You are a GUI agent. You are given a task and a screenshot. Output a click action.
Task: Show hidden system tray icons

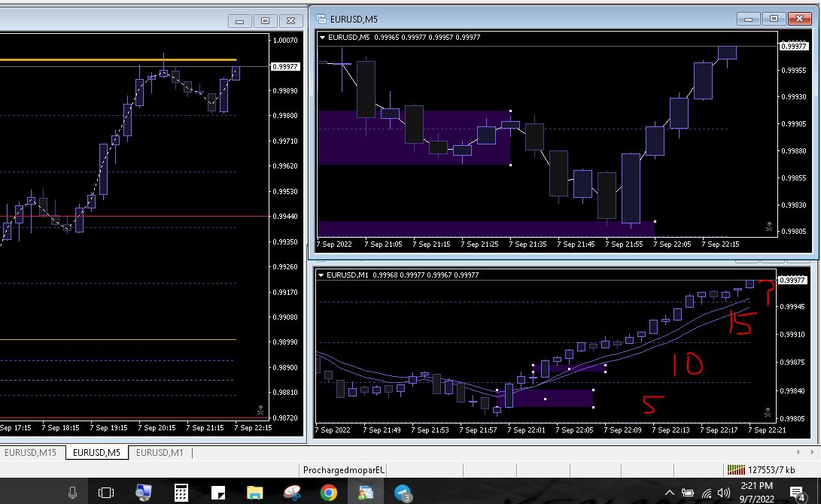[669, 493]
